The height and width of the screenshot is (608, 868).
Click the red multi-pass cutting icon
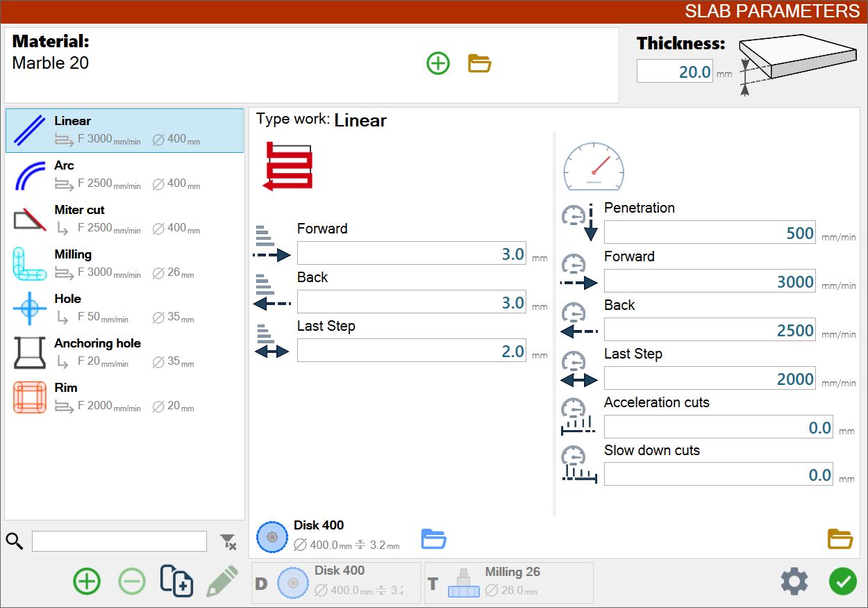[x=287, y=166]
